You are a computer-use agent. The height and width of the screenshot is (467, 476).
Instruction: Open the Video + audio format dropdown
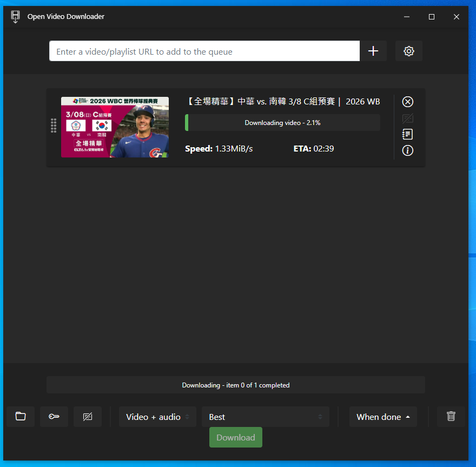(157, 416)
